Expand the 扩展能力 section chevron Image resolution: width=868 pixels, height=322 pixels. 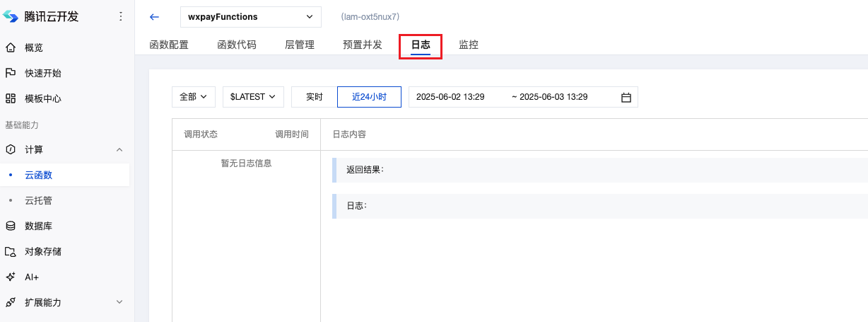click(119, 302)
